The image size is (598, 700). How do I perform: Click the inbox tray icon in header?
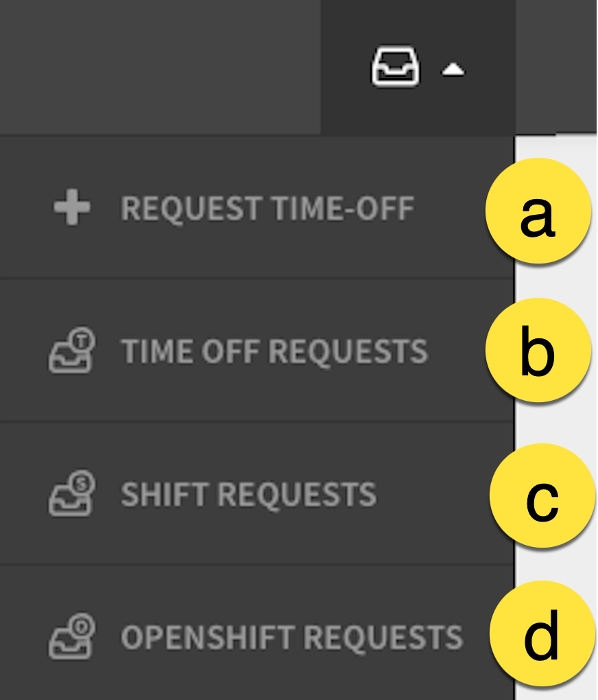396,66
